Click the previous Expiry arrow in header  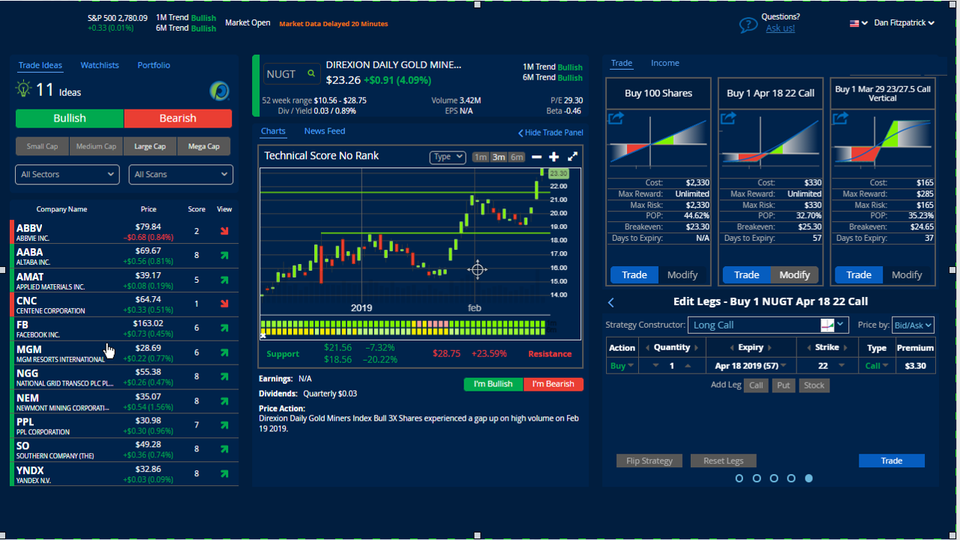(x=732, y=348)
